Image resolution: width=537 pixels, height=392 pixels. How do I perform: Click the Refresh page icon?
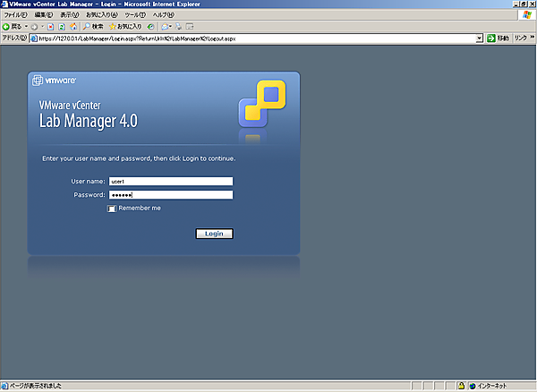tap(62, 26)
